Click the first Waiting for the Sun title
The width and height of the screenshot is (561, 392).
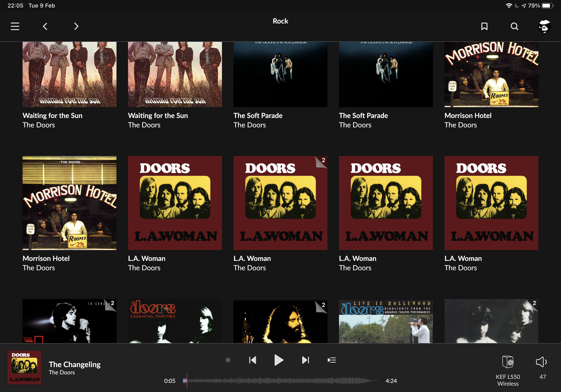click(x=52, y=115)
